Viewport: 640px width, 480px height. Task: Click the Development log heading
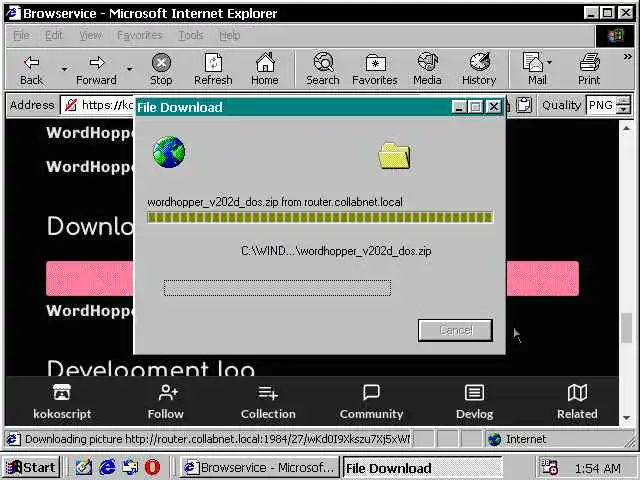(x=151, y=367)
